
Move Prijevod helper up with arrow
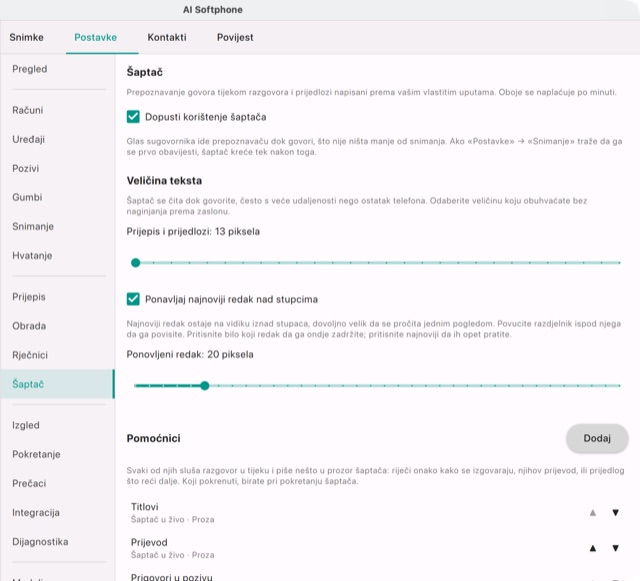pyautogui.click(x=593, y=548)
